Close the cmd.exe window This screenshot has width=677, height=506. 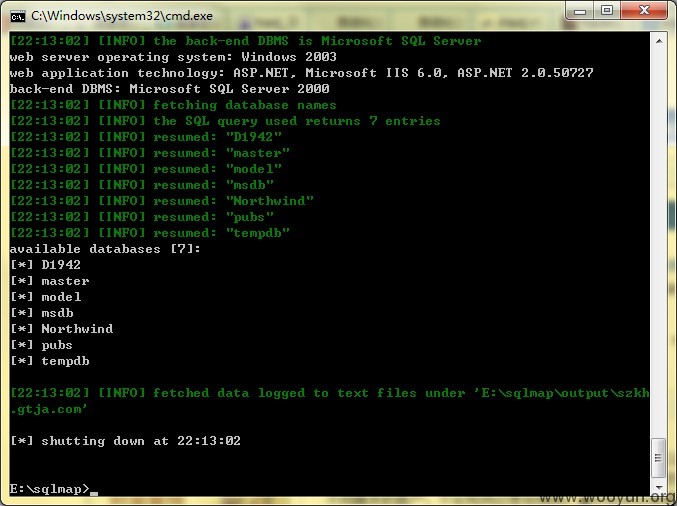pos(645,11)
